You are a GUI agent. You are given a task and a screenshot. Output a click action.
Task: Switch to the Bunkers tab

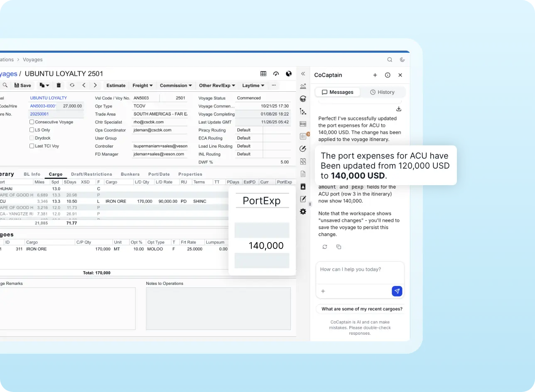coord(130,174)
